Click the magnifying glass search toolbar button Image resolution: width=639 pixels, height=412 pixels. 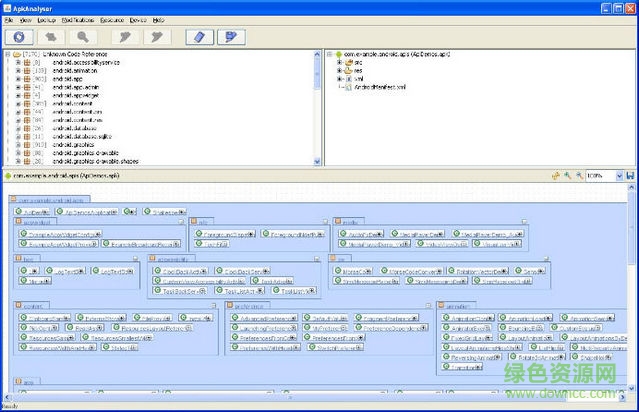pyautogui.click(x=83, y=37)
